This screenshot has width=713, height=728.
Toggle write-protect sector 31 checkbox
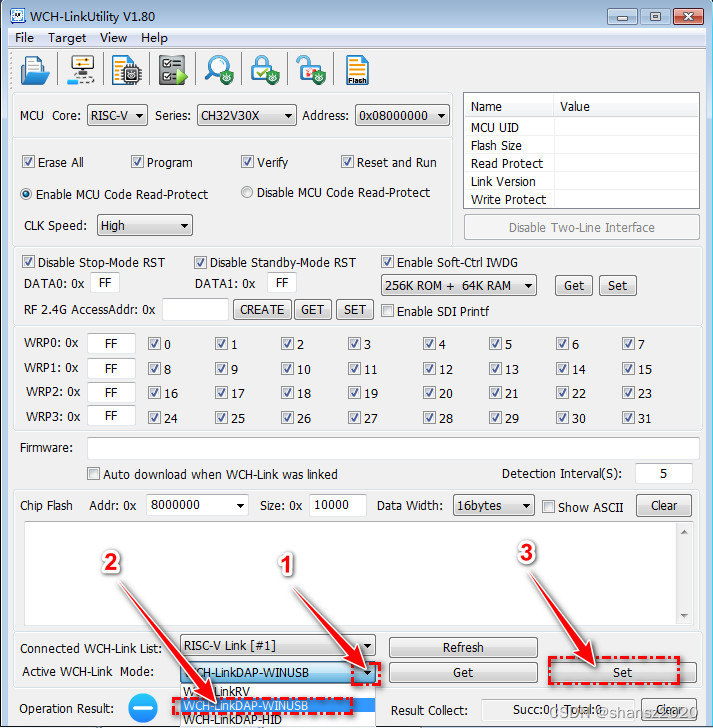coord(628,417)
